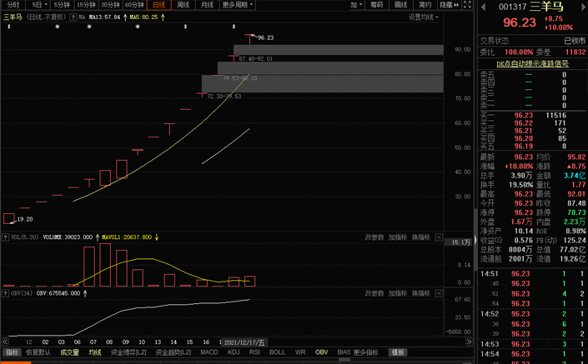Click the scroll-left arrow on timeline
The image size is (588, 364).
coord(5,342)
